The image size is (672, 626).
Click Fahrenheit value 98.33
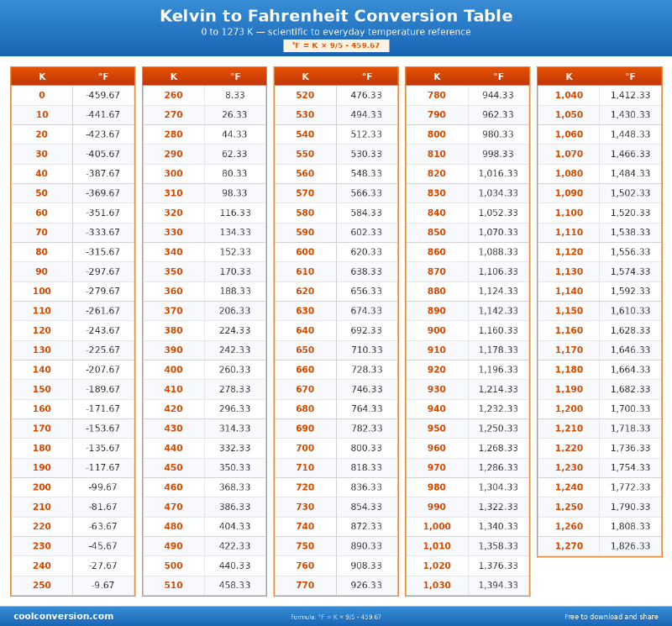point(235,193)
